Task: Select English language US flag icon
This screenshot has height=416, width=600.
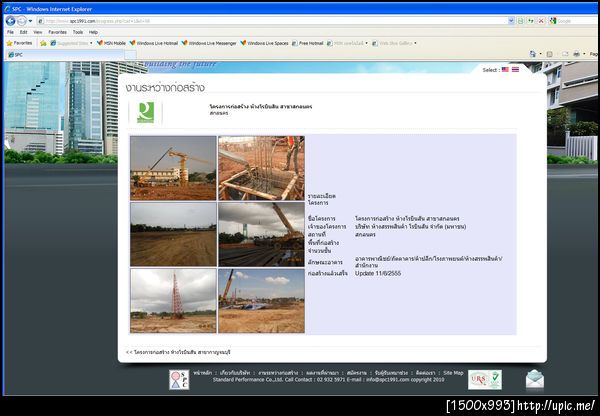Action: [x=505, y=70]
